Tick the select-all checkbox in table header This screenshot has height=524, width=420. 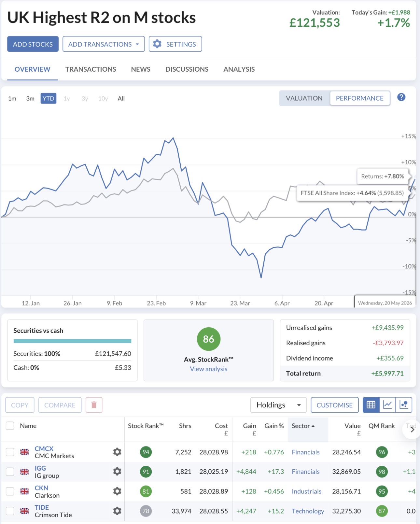[x=10, y=426]
